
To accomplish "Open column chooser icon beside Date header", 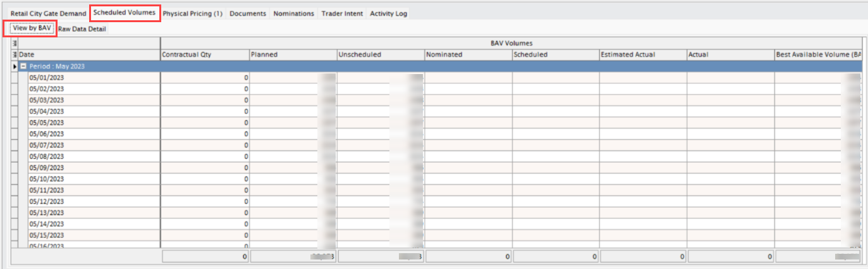I will pyautogui.click(x=15, y=55).
